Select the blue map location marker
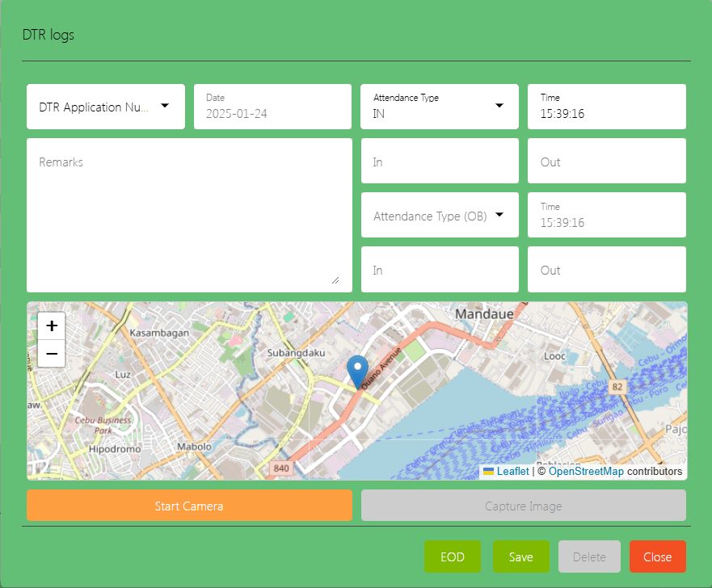This screenshot has width=712, height=588. pyautogui.click(x=359, y=366)
